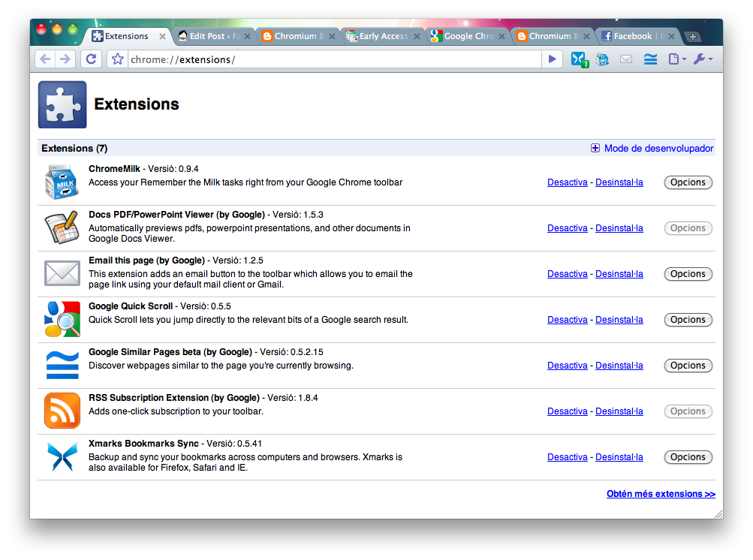Desactiva Docs PDF/PowerPoint Viewer
Image resolution: width=753 pixels, height=560 pixels.
point(567,228)
